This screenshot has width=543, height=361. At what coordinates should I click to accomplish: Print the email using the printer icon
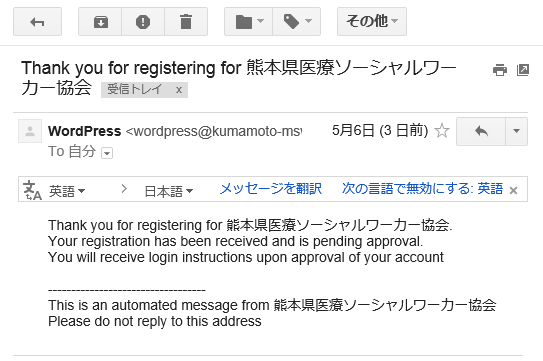click(500, 70)
